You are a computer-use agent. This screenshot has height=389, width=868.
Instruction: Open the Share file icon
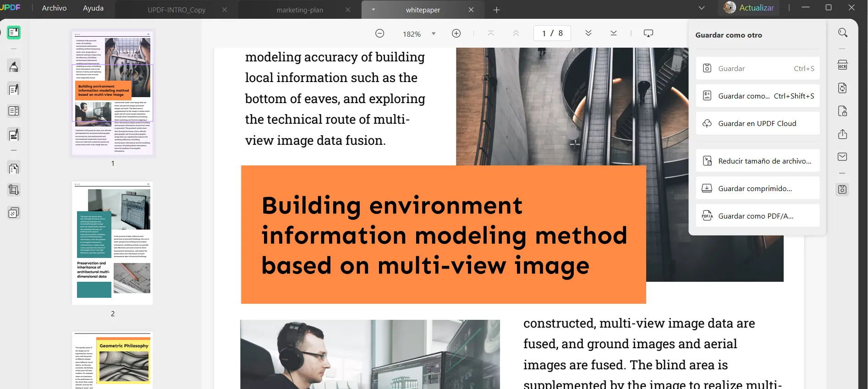coord(842,134)
